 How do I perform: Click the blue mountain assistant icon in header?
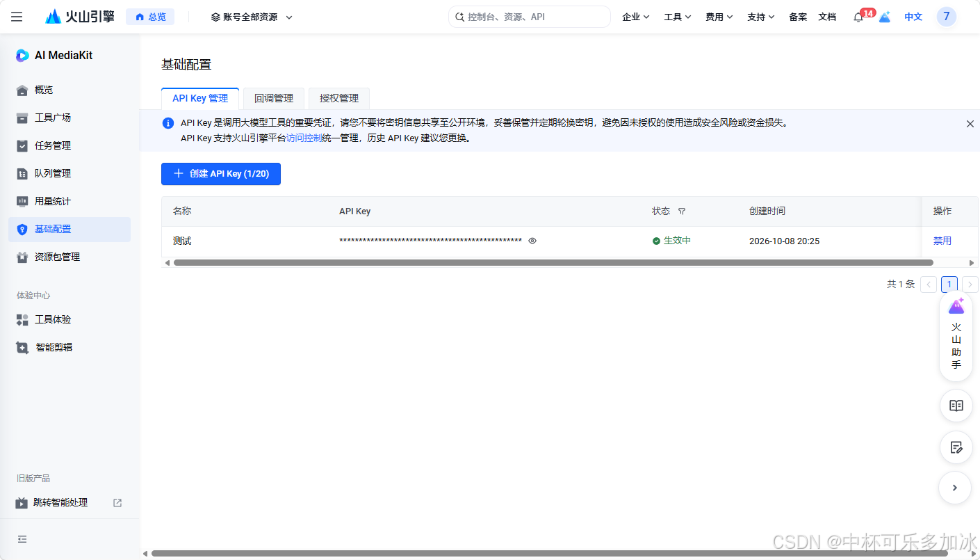coord(885,17)
